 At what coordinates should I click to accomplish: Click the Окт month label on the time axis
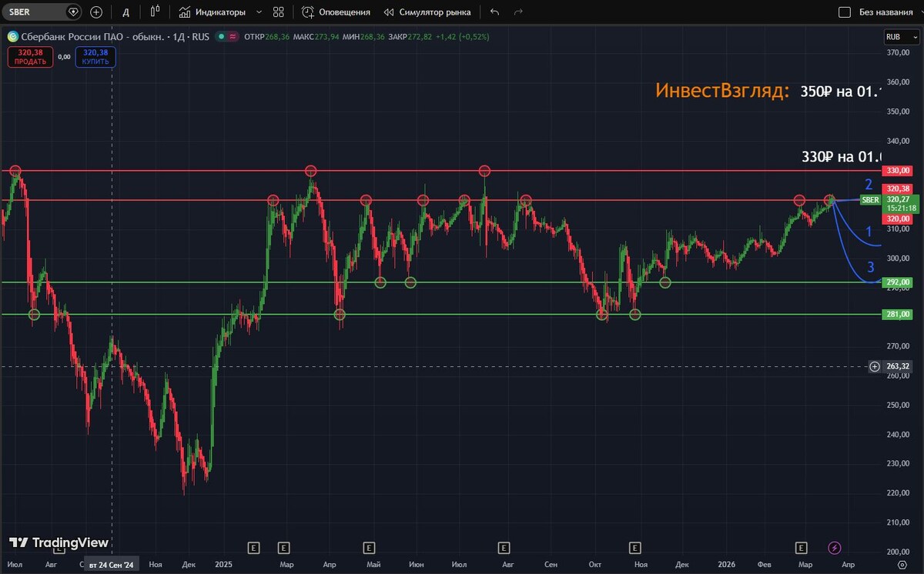[x=594, y=565]
